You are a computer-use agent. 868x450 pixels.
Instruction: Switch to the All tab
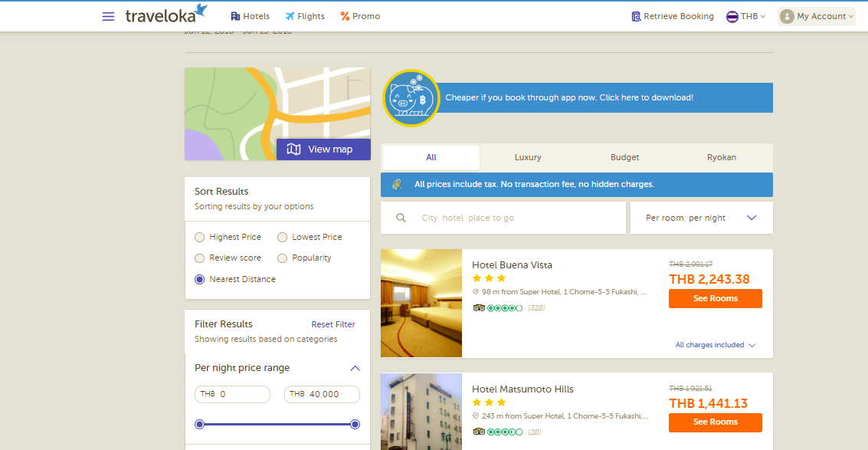tap(431, 157)
